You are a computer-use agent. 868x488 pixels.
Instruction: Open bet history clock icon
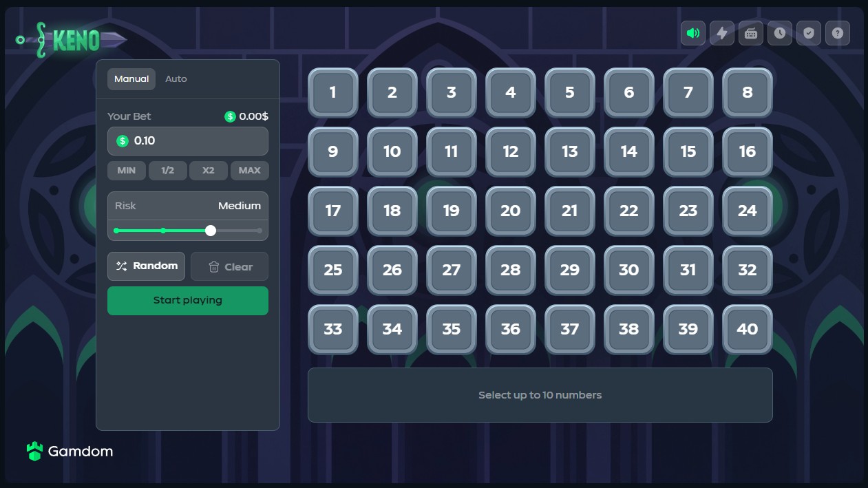[x=780, y=33]
